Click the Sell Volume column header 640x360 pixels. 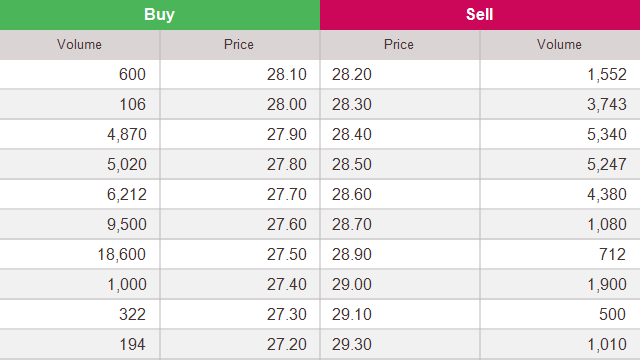(559, 44)
